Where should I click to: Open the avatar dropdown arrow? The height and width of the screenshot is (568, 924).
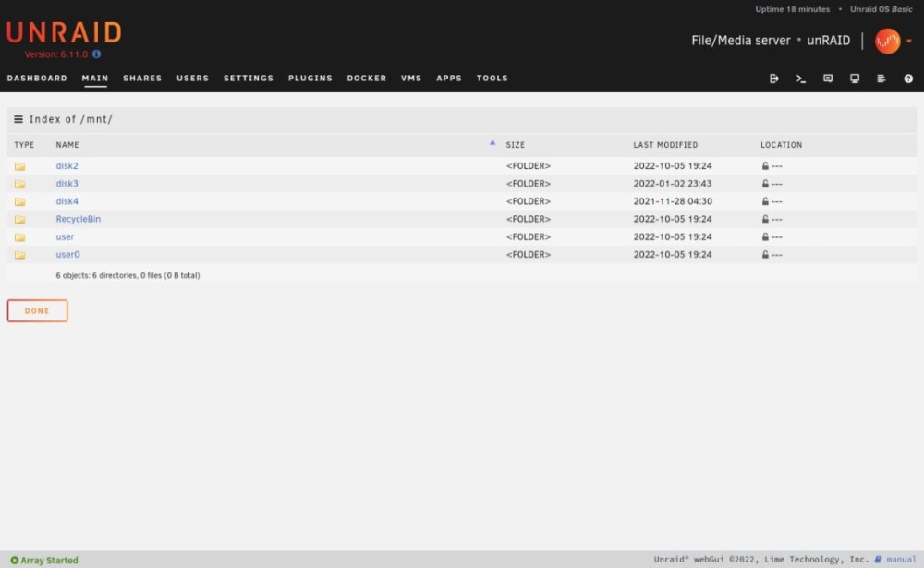point(909,42)
